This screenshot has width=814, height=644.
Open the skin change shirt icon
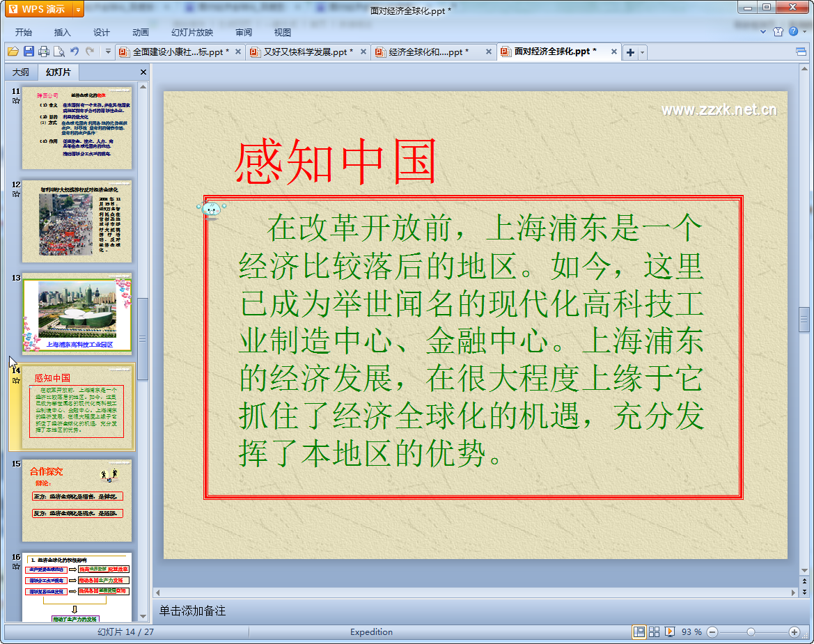point(778,31)
